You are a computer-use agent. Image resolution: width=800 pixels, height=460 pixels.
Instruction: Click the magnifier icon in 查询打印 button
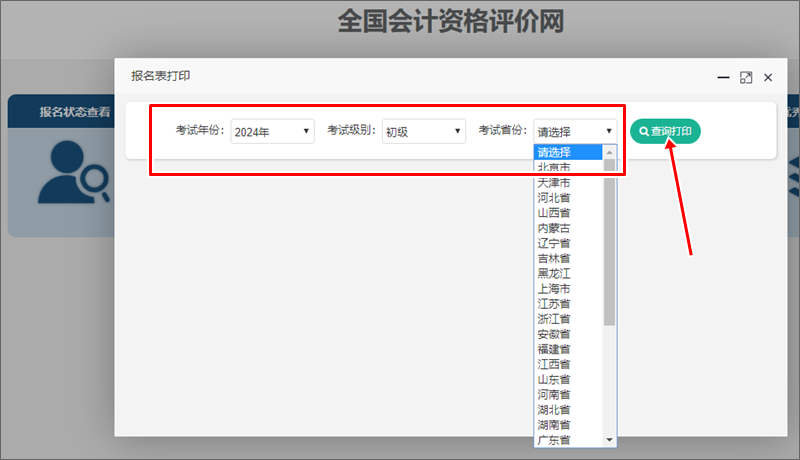[644, 132]
